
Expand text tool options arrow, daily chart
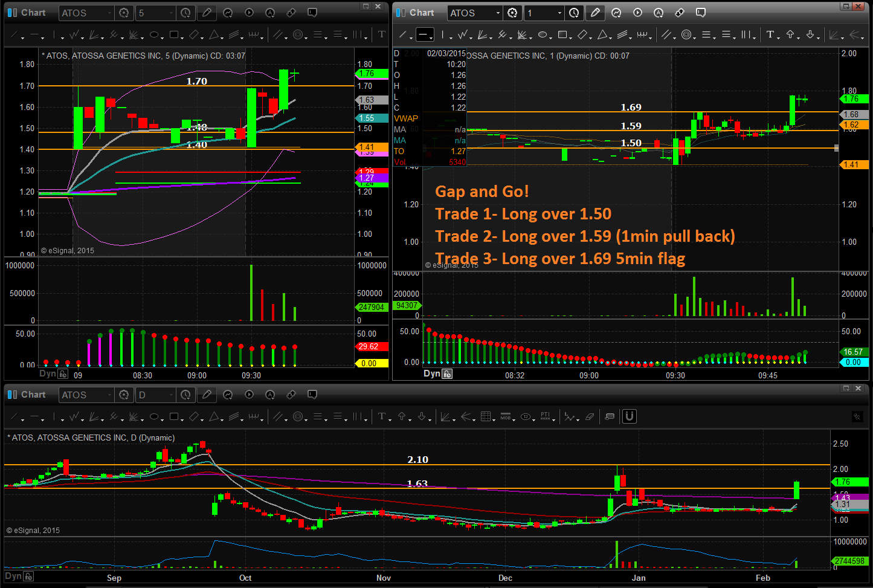click(x=391, y=419)
